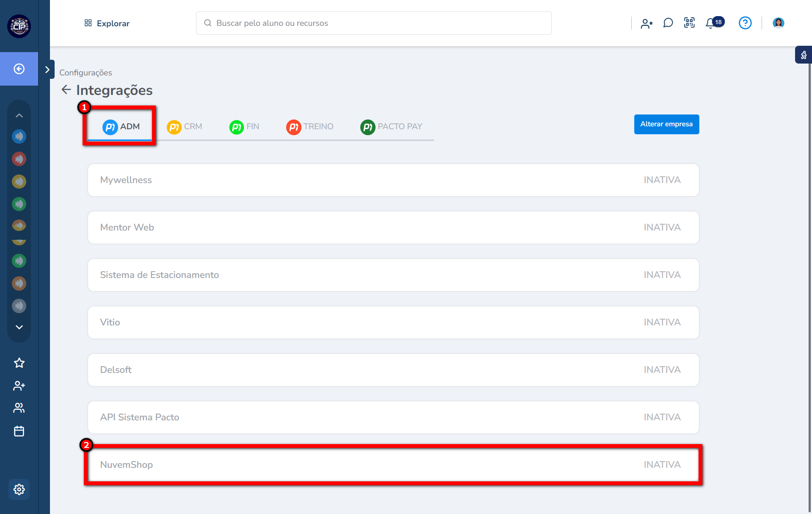Click the Alterar empresa button
The image size is (812, 514).
click(666, 124)
